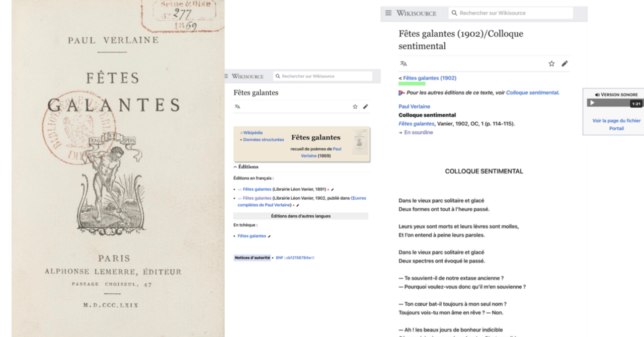Click pencil icon beside the 1891 Vanier edition

332,190
